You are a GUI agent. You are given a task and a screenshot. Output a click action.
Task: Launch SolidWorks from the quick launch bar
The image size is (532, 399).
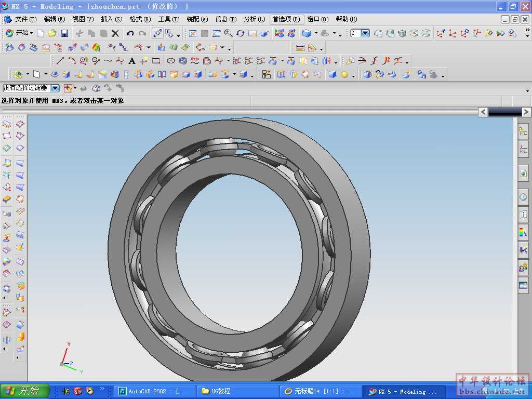(x=78, y=391)
